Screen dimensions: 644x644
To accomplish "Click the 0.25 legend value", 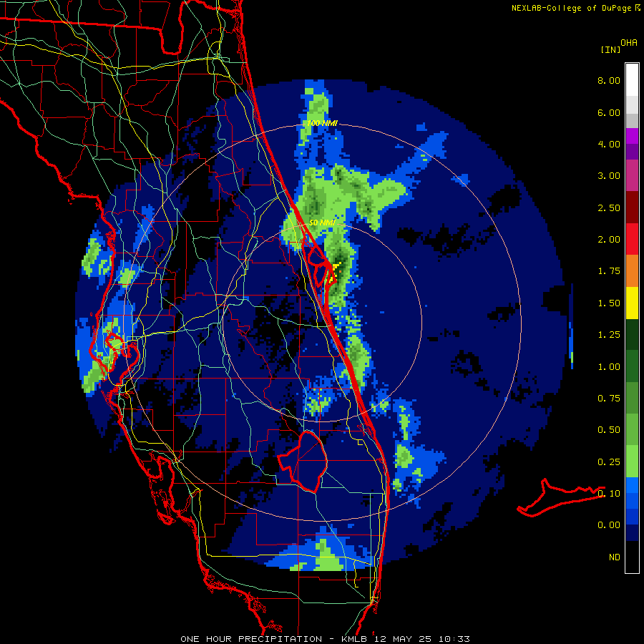I will point(609,462).
